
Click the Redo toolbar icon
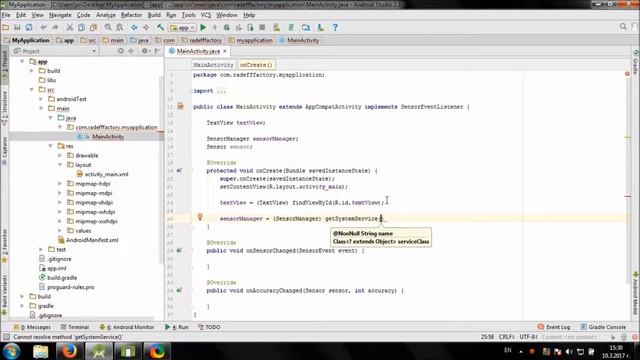click(55, 27)
